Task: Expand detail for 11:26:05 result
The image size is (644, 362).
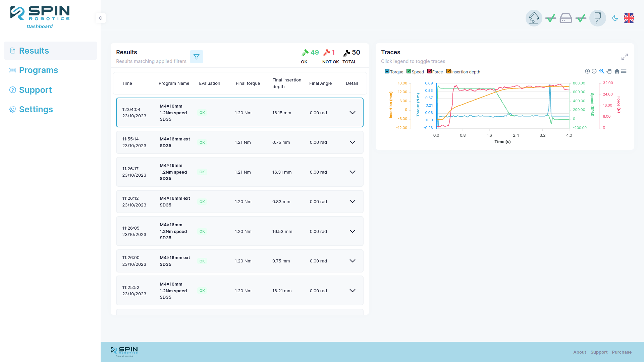Action: [x=353, y=231]
